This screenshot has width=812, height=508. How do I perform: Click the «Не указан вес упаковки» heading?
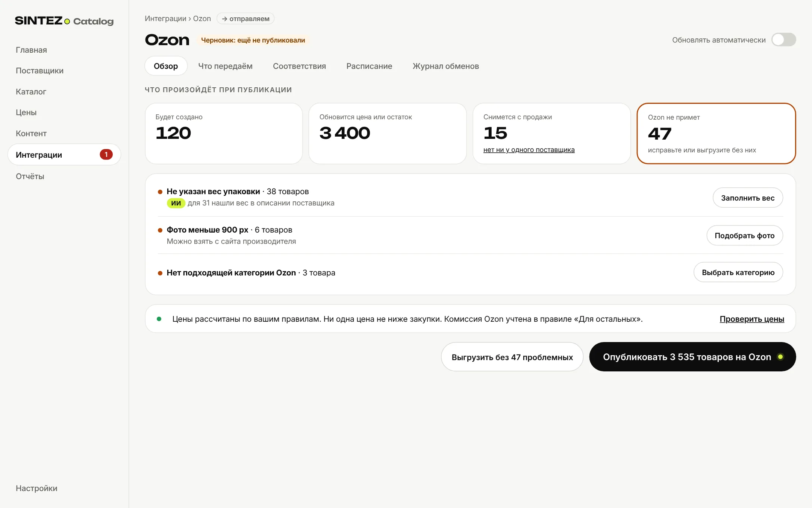213,191
